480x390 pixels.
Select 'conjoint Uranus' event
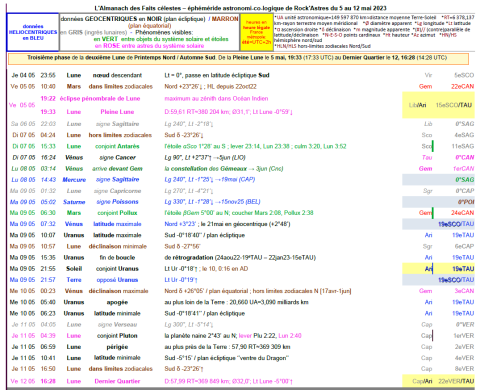pos(117,269)
